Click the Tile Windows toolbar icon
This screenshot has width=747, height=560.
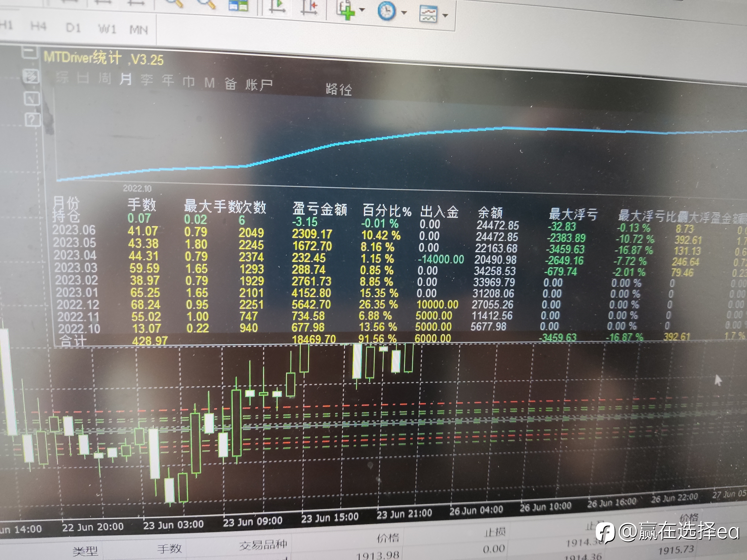pos(238,5)
